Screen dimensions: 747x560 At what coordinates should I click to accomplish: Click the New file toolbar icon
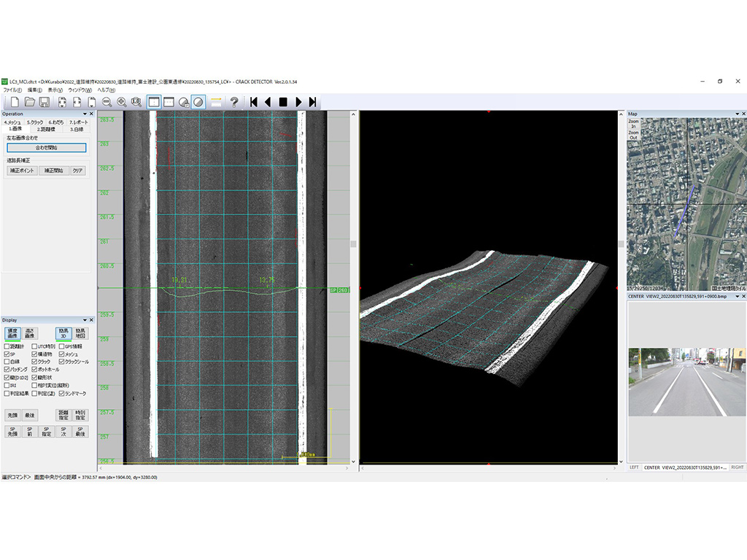13,102
